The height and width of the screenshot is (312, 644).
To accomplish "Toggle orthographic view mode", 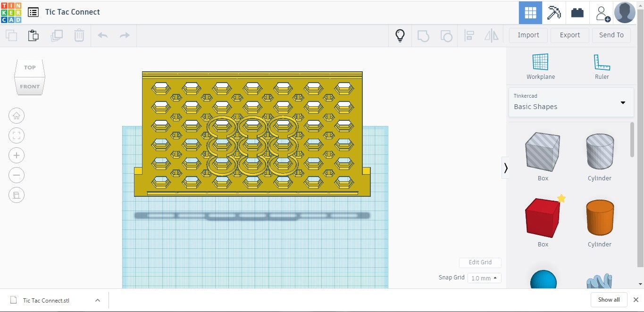I will click(17, 195).
